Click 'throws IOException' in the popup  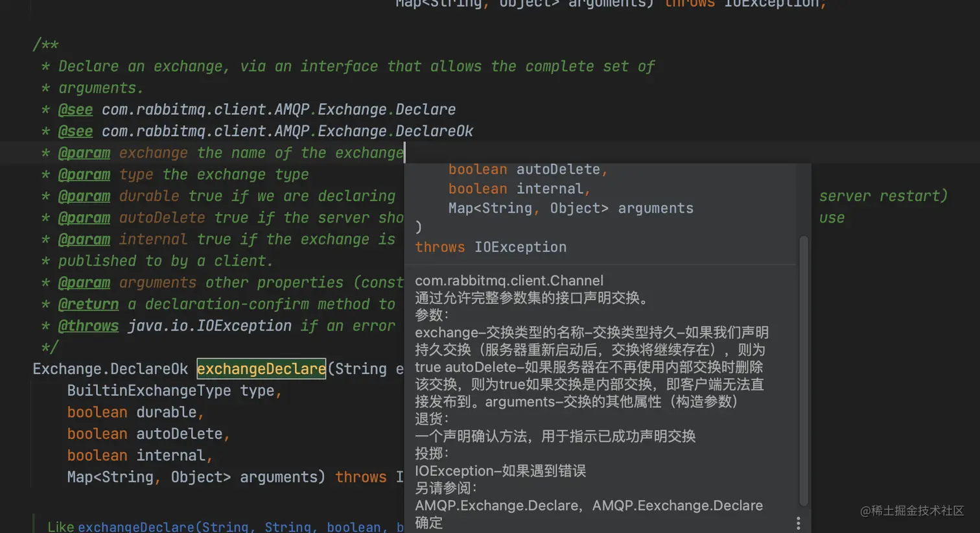pos(491,247)
